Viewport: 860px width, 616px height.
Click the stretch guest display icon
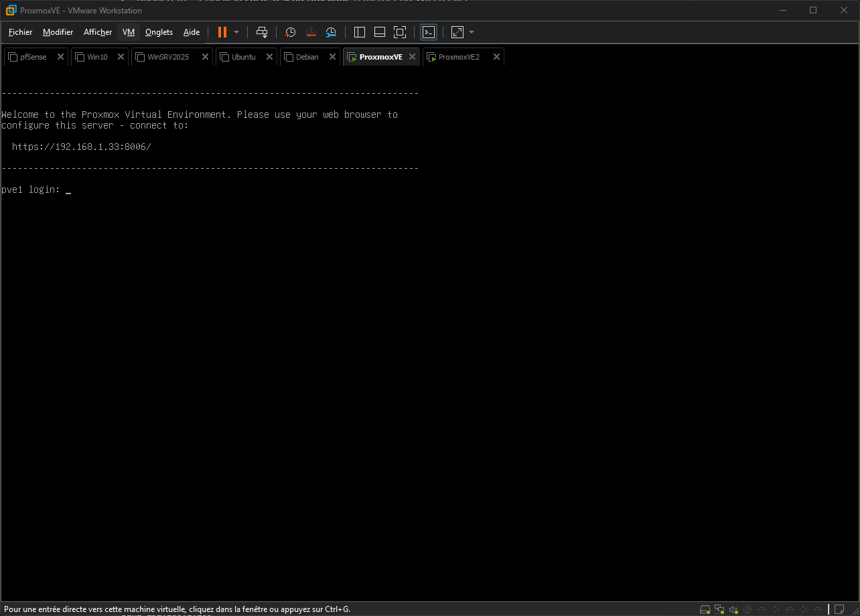point(457,32)
